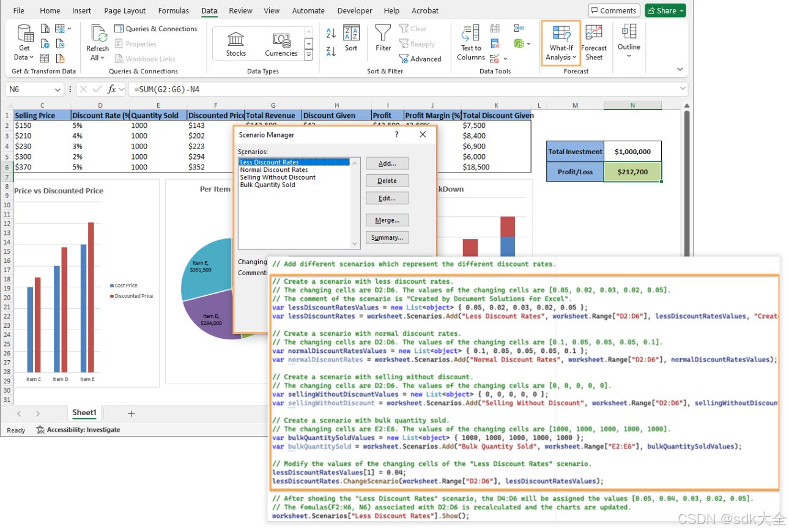Switch to the Home tab
This screenshot has width=789, height=532.
coord(50,10)
